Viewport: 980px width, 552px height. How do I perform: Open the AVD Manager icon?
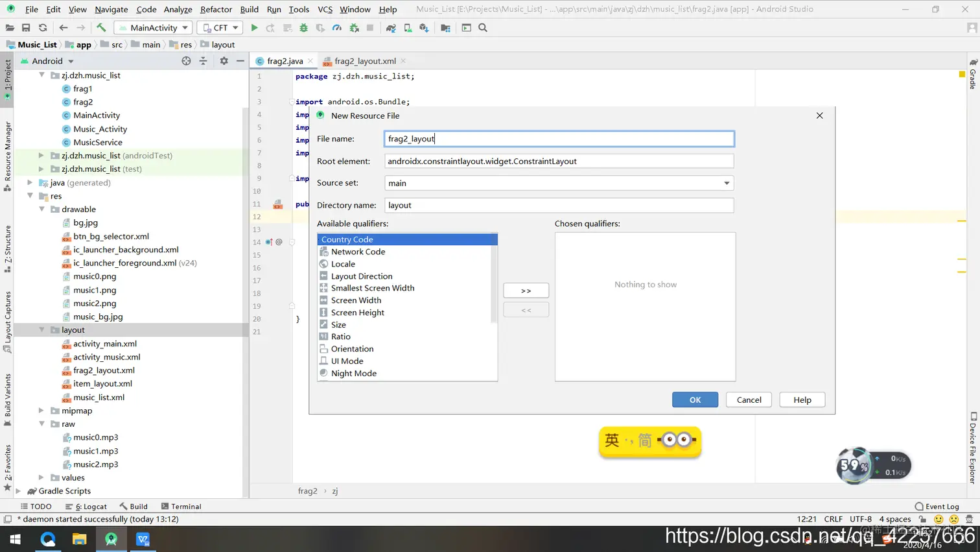408,28
